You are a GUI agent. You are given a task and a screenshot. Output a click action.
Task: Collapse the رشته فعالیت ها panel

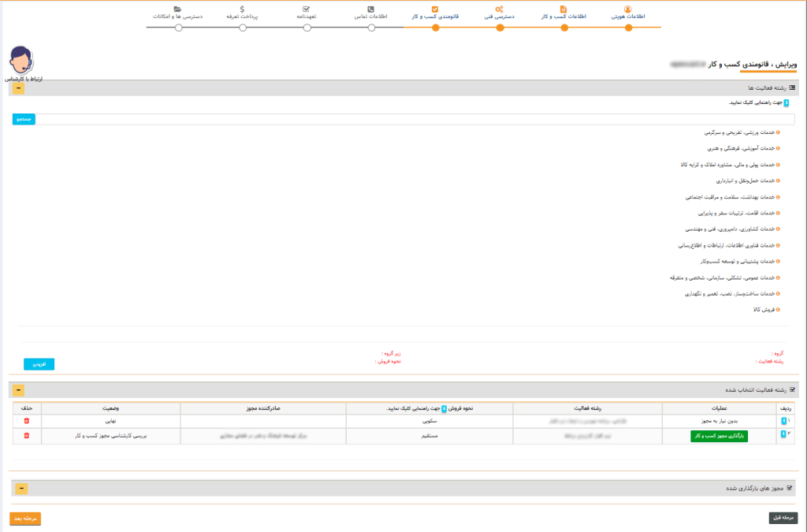click(x=19, y=87)
